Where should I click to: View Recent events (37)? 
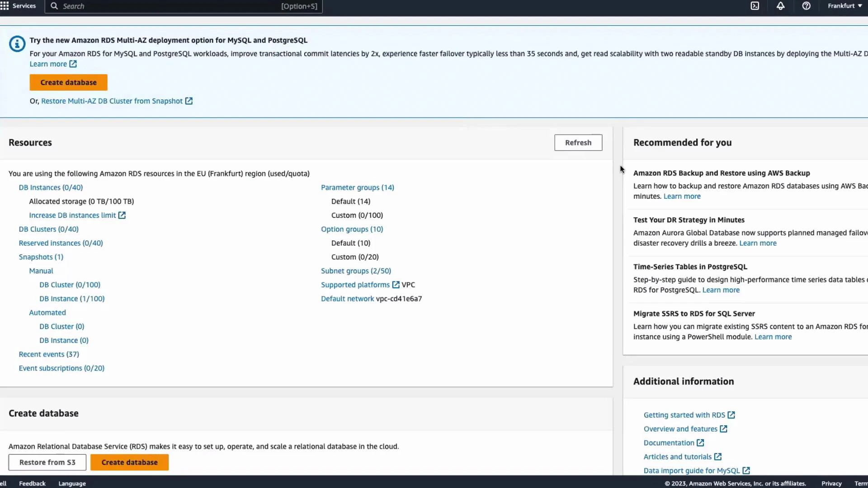[48, 354]
